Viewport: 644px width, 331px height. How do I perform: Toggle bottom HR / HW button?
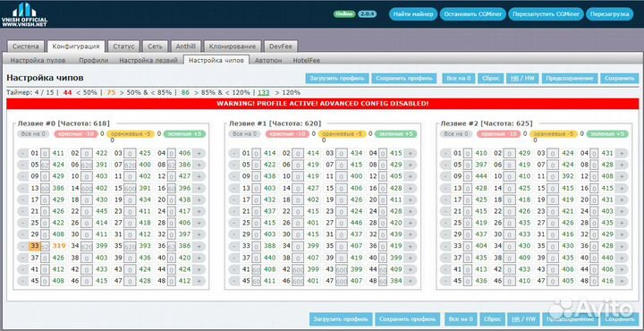(523, 319)
